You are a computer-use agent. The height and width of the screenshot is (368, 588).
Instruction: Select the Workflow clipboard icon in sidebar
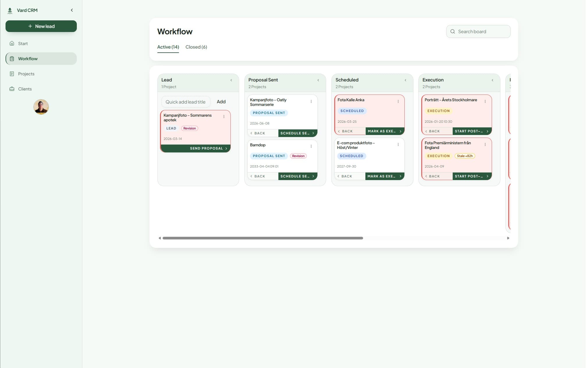point(12,58)
